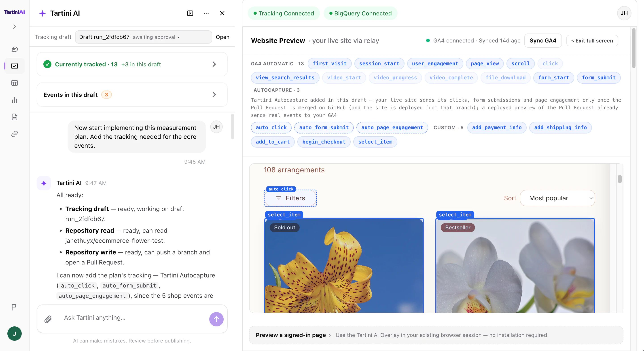Select the first_visit event chip
The height and width of the screenshot is (351, 644).
(330, 63)
